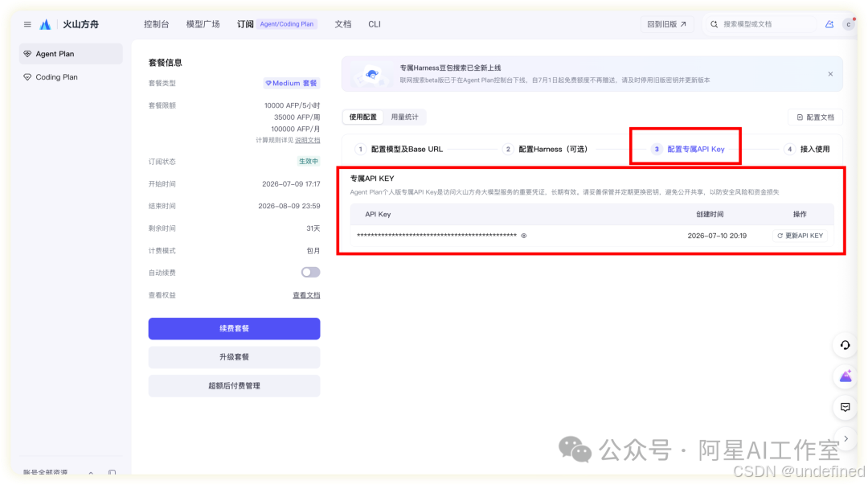Screen dimensions: 868x485
Task: Open the 说明文档 link
Action: point(307,140)
